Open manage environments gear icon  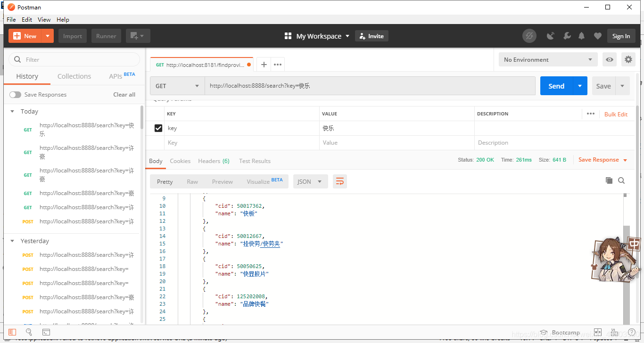[628, 59]
